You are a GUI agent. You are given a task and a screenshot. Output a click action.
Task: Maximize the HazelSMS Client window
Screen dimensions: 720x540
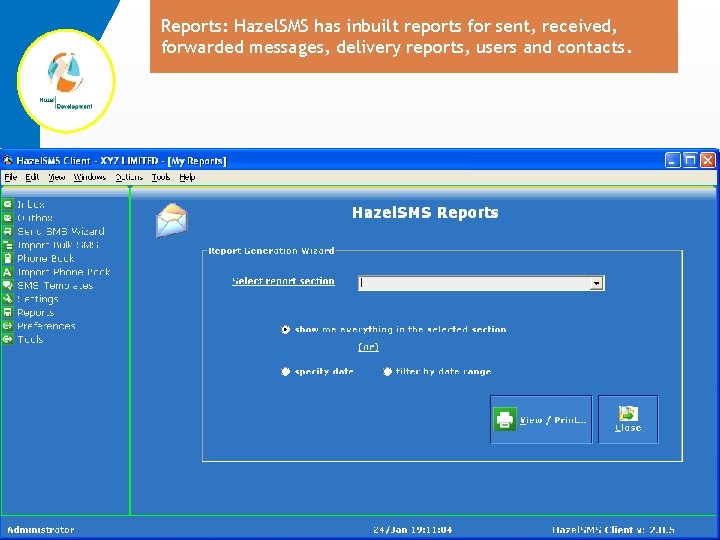coord(690,160)
